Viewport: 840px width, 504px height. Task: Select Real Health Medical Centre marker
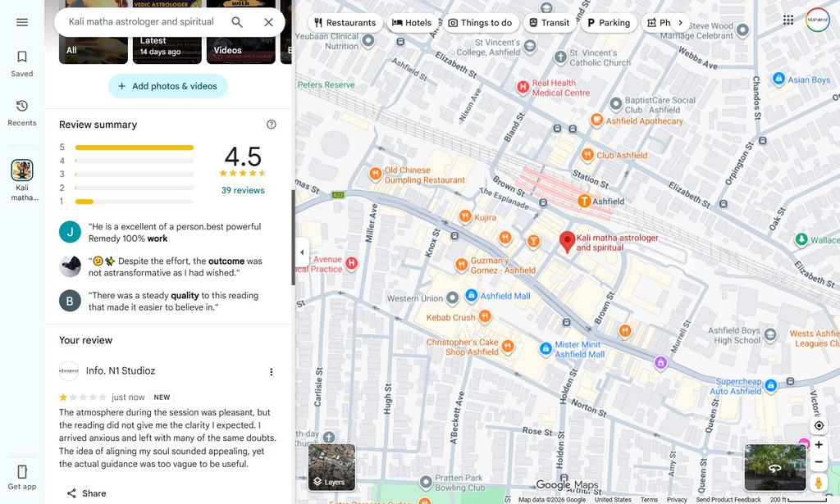tap(523, 87)
